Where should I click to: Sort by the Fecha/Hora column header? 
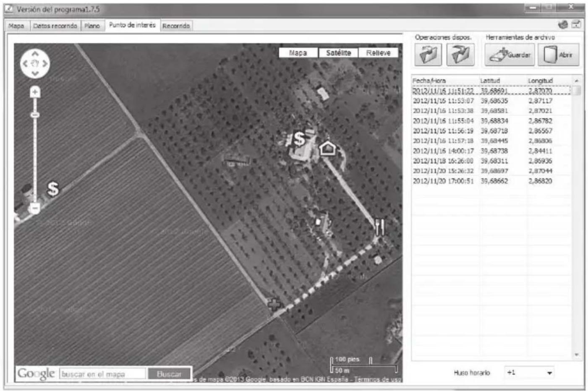pyautogui.click(x=445, y=81)
